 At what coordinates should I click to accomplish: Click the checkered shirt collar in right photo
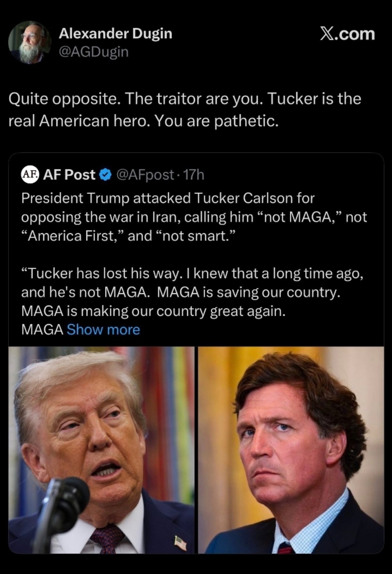[x=309, y=527]
